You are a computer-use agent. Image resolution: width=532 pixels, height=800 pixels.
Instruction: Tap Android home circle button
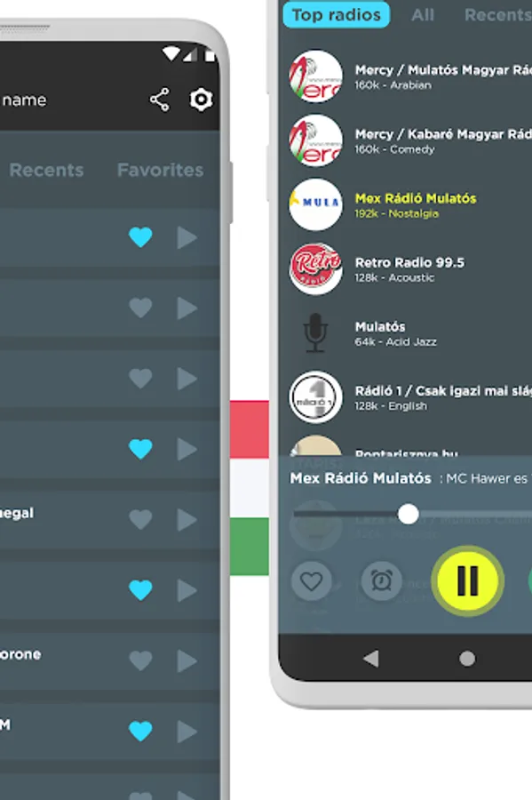[x=467, y=658]
